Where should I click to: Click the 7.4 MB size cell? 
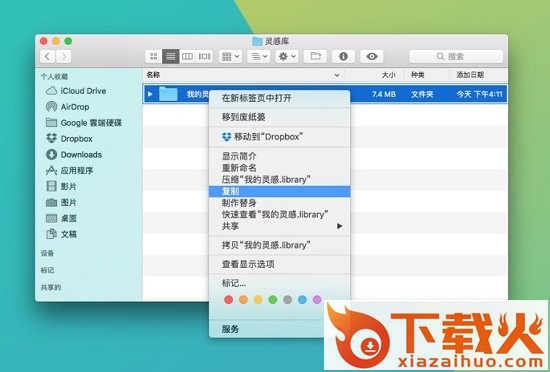click(384, 94)
